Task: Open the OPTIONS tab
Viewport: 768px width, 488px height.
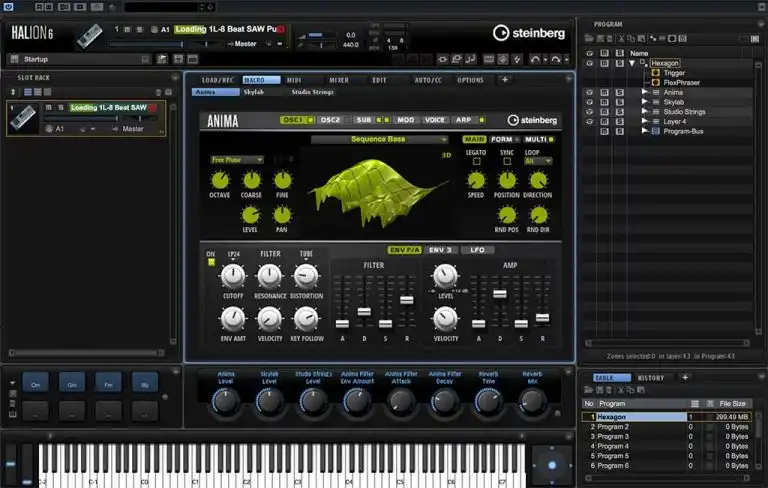Action: click(470, 80)
